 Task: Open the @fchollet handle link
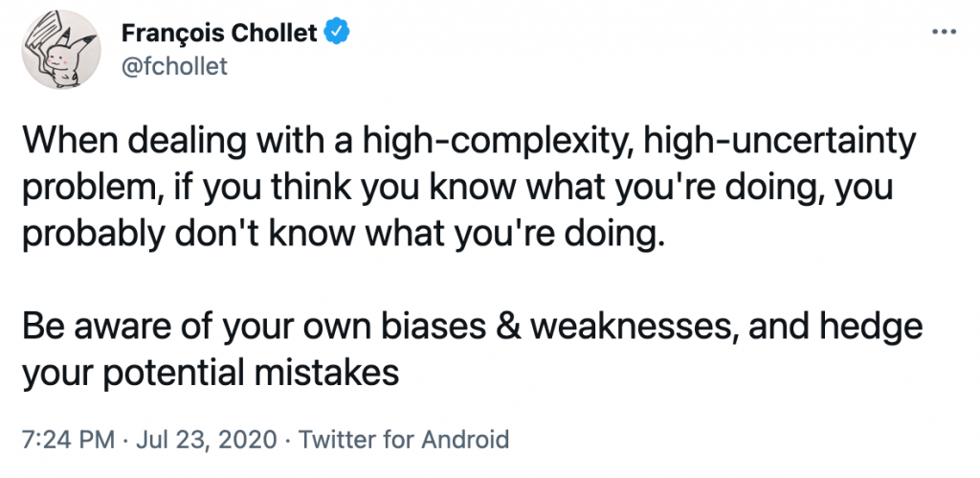(x=174, y=66)
